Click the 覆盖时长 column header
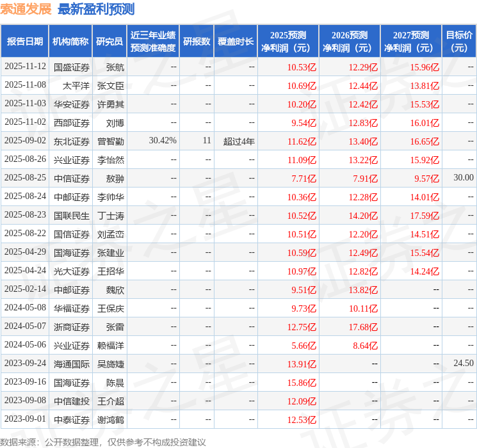This screenshot has width=477, height=448. tap(236, 42)
